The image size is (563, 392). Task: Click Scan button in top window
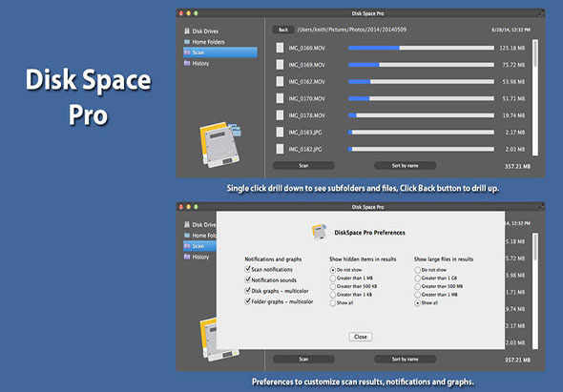[303, 166]
